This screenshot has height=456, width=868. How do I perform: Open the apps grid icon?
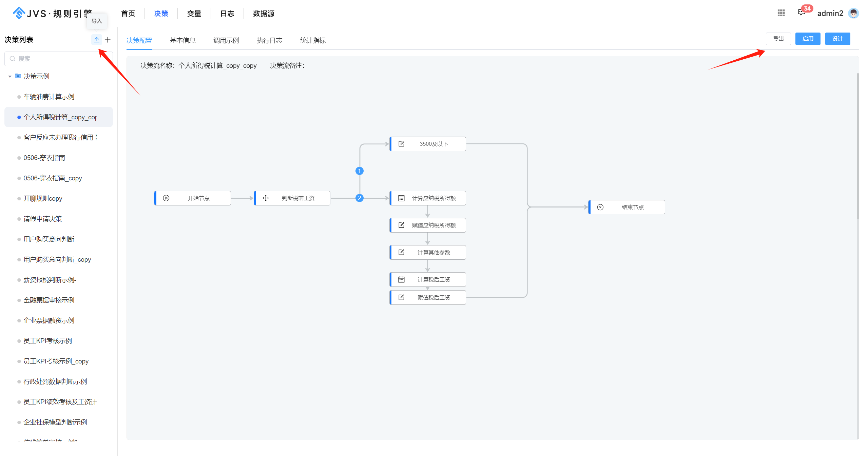(781, 13)
